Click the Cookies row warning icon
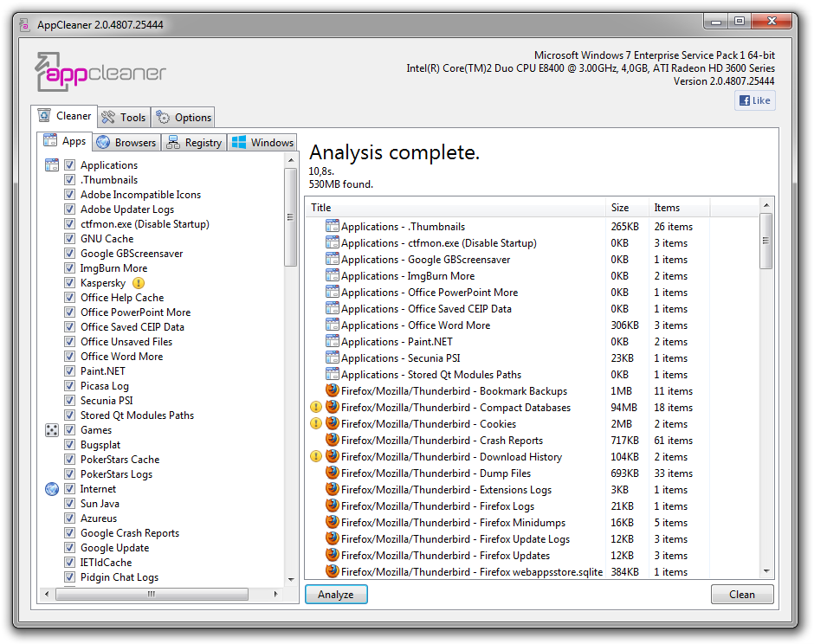Image resolution: width=814 pixels, height=644 pixels. (315, 424)
